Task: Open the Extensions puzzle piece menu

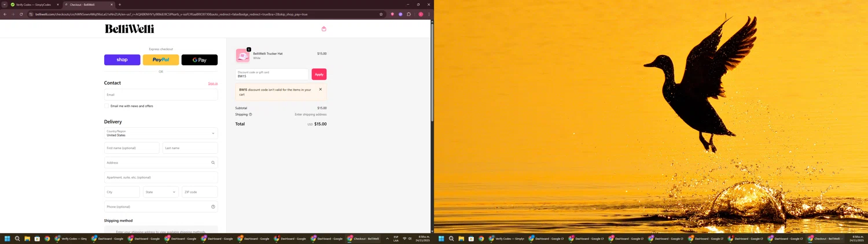Action: [x=409, y=14]
